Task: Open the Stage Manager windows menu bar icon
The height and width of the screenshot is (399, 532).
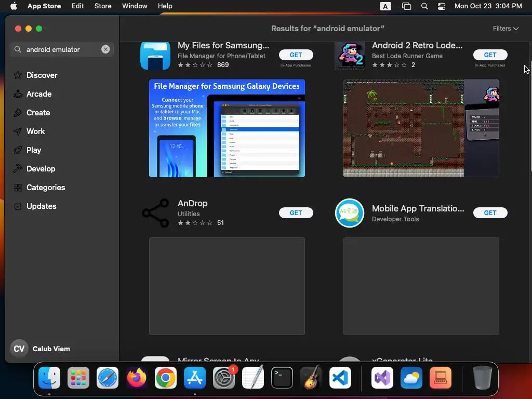Action: pos(406,6)
